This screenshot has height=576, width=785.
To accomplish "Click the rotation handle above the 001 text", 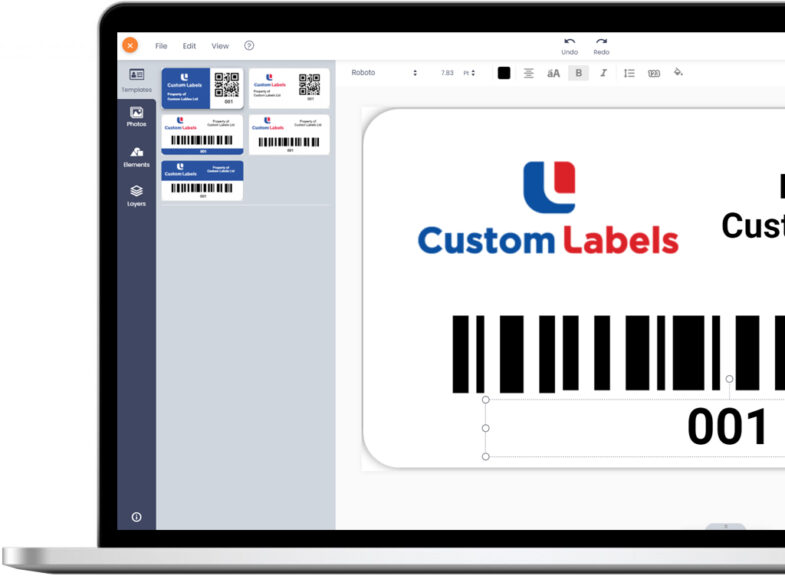I will [x=729, y=379].
